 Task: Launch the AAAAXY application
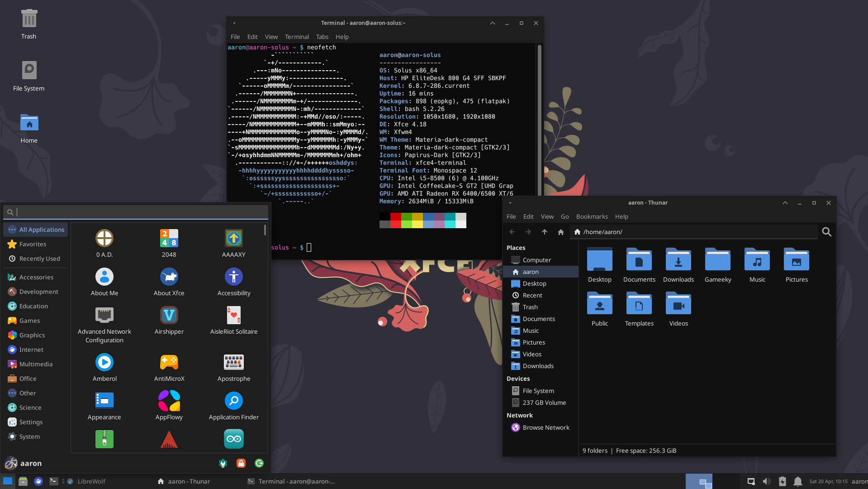[x=234, y=239]
